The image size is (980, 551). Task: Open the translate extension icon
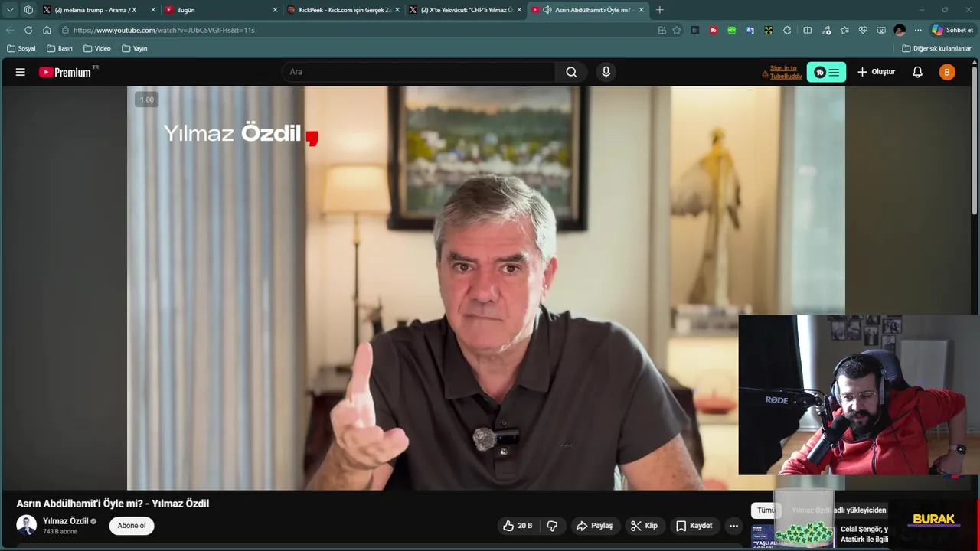tap(750, 30)
